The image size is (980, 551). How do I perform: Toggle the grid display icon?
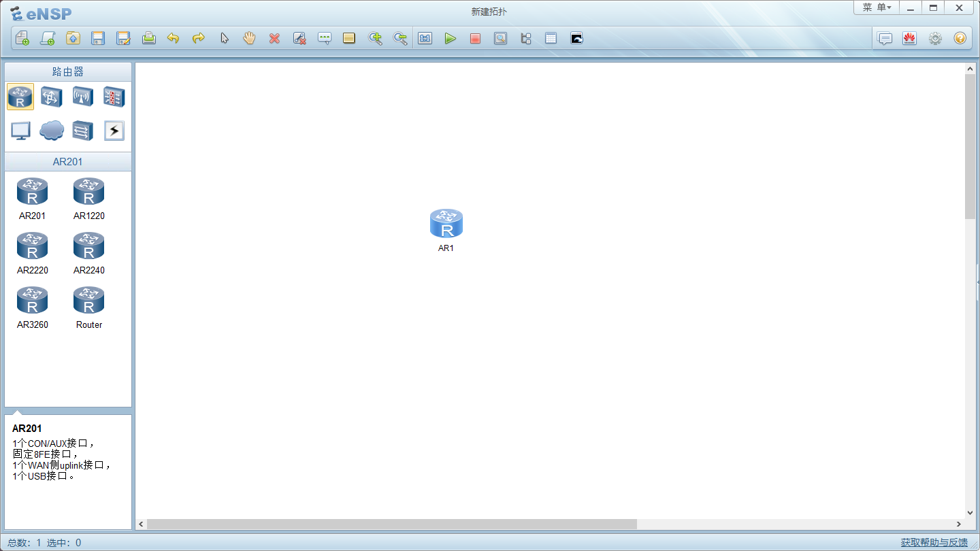(x=551, y=39)
